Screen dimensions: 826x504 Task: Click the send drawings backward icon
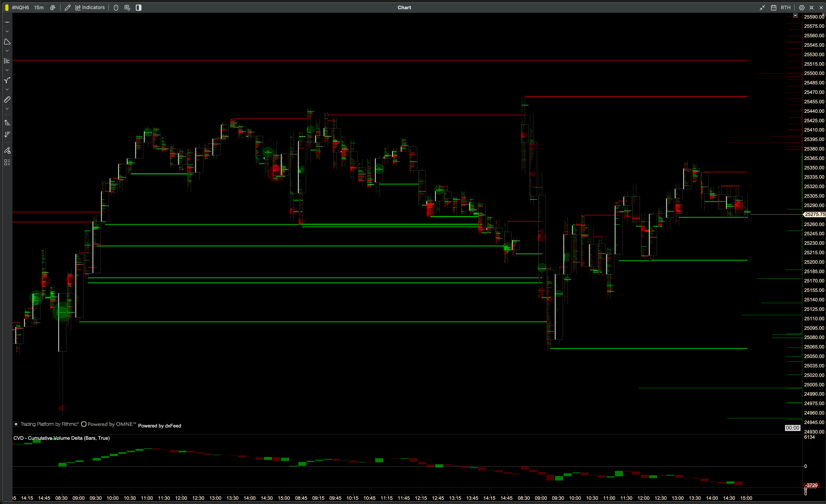(x=7, y=135)
